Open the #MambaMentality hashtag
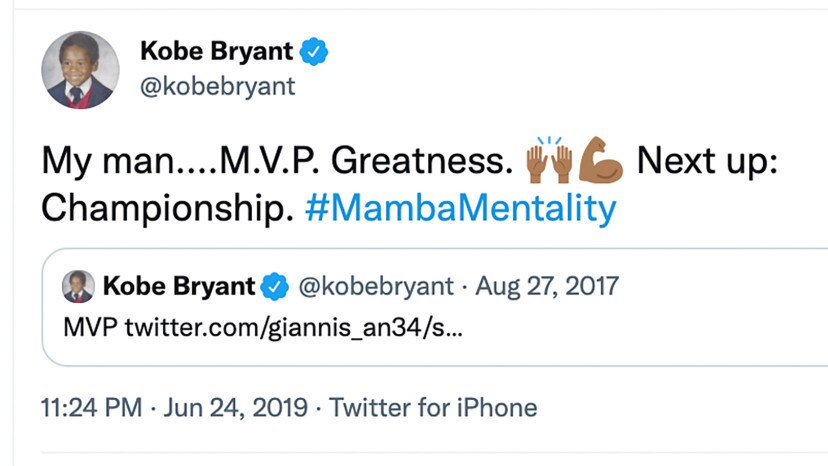Viewport: 828px width, 466px height. point(460,208)
